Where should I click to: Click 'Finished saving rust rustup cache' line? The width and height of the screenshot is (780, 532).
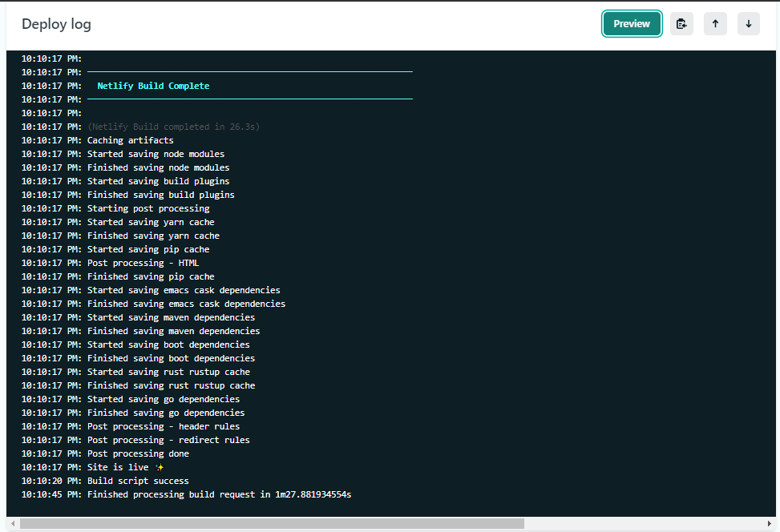(x=171, y=385)
